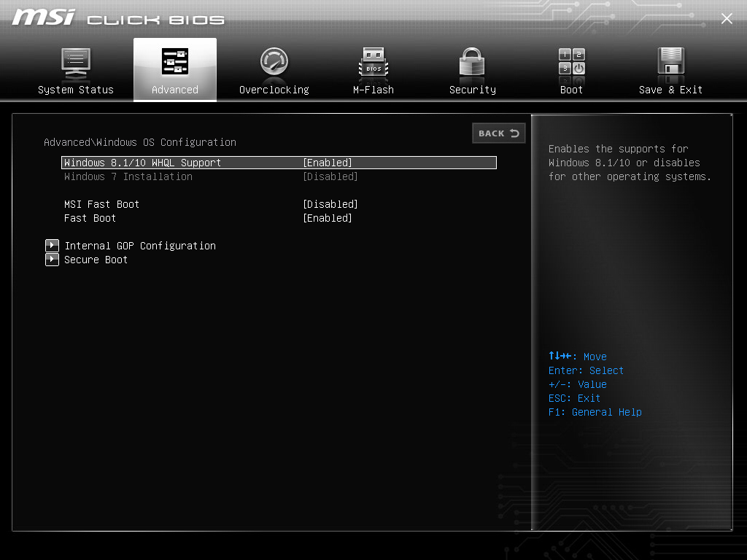Open the Security padlock icon

(x=472, y=62)
